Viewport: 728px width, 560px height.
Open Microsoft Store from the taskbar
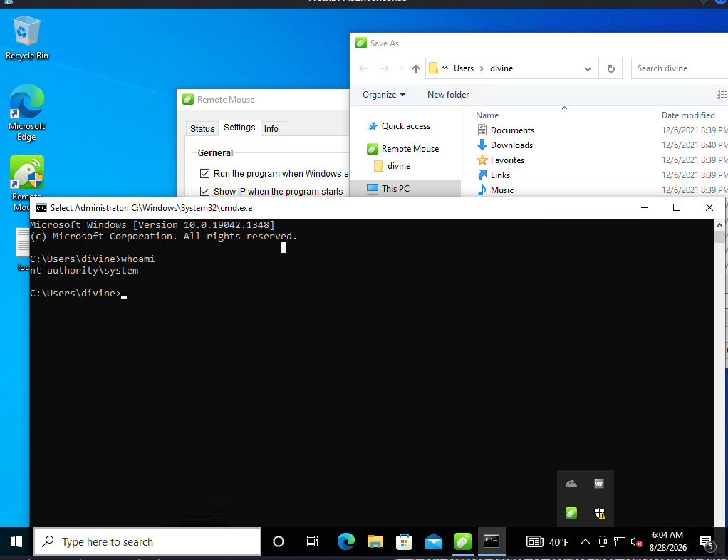tap(405, 542)
